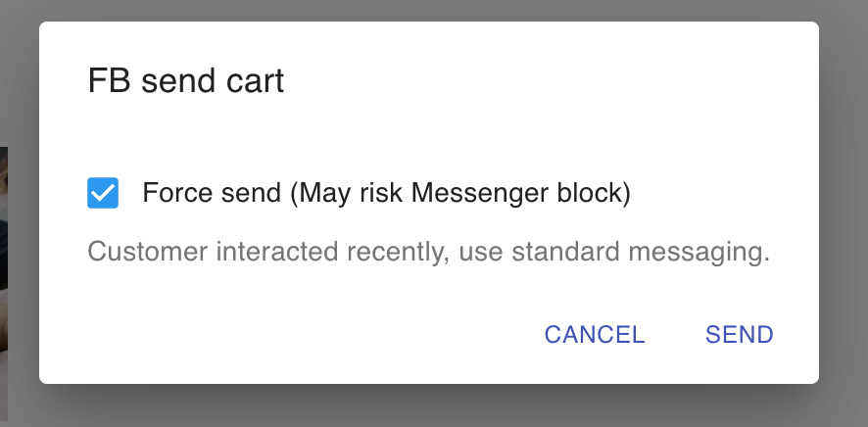Click the "FB send cart" dialog title
Viewport: 868px width, 427px height.
tap(186, 80)
